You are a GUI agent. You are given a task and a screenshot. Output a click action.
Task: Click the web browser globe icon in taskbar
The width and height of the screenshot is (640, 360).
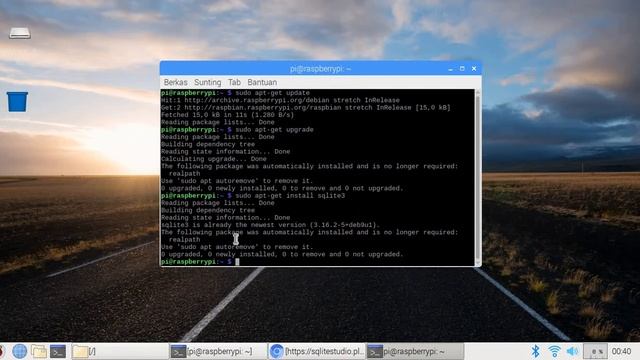(20, 351)
